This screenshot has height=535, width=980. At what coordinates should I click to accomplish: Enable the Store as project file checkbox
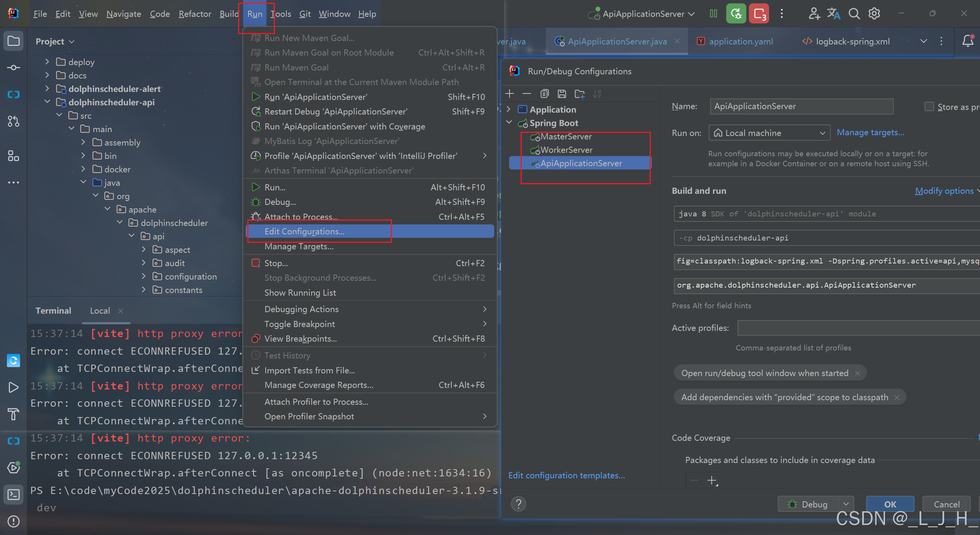(929, 106)
